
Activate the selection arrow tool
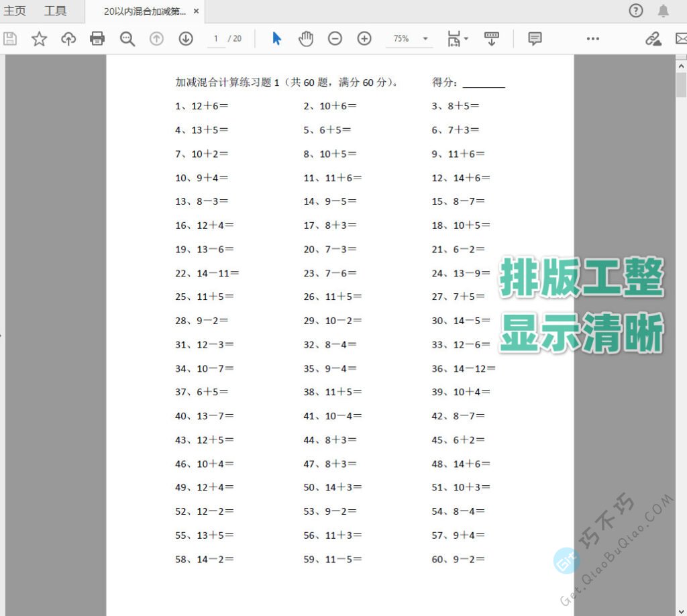click(276, 39)
